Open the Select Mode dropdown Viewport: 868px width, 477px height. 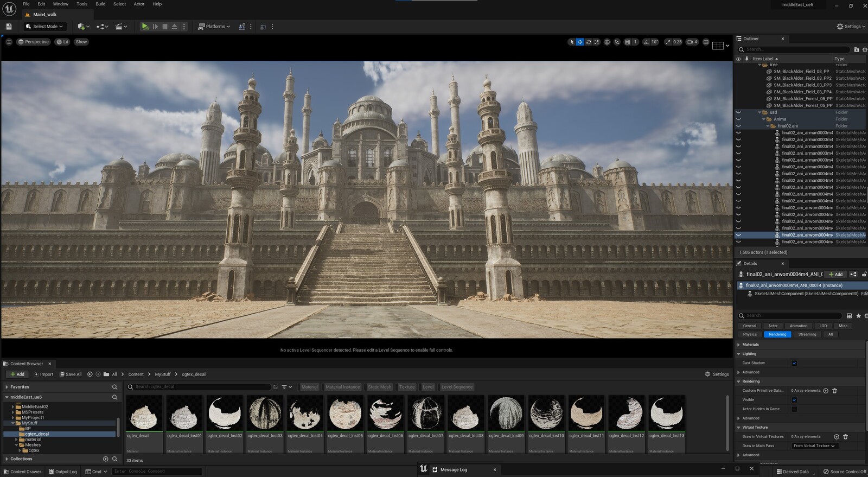click(44, 26)
